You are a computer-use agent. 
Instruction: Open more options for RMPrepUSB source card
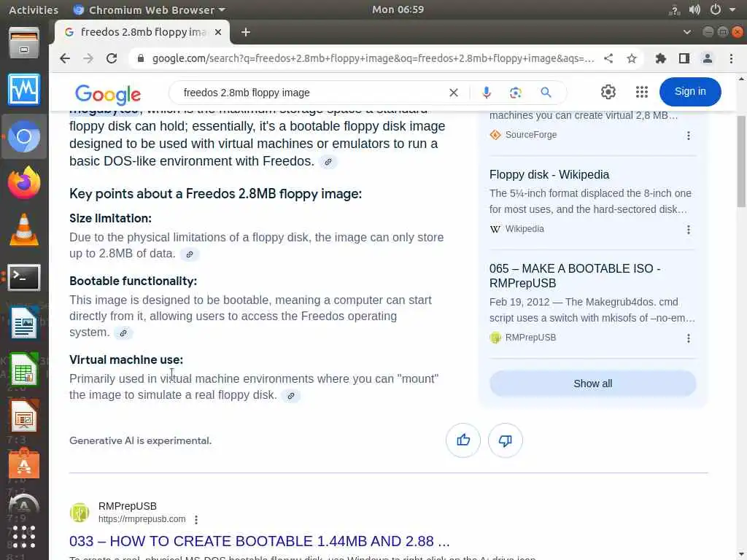[689, 338]
